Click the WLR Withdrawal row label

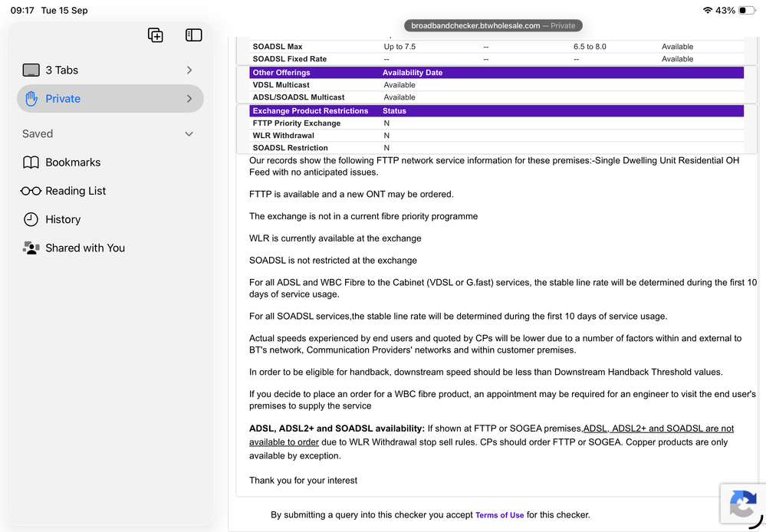[x=284, y=136]
